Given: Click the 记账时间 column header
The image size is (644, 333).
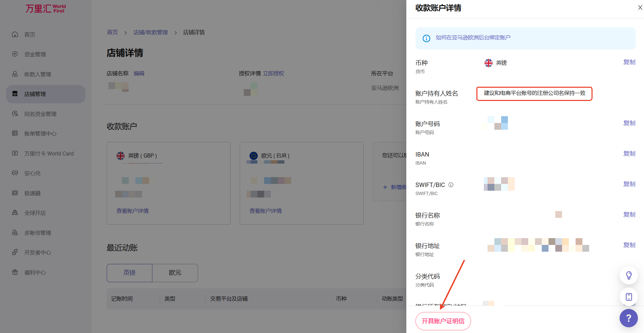Looking at the screenshot, I should (122, 298).
